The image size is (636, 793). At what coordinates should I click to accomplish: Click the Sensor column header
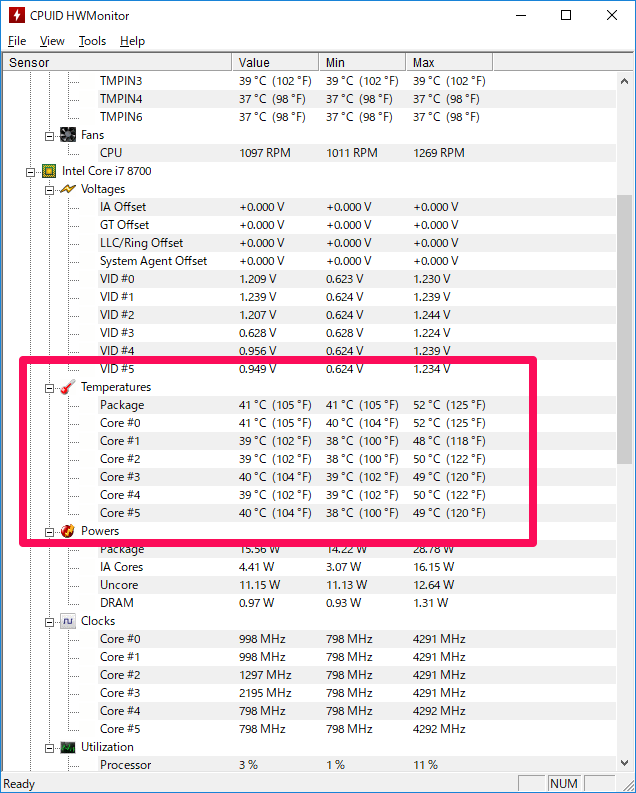(x=117, y=62)
